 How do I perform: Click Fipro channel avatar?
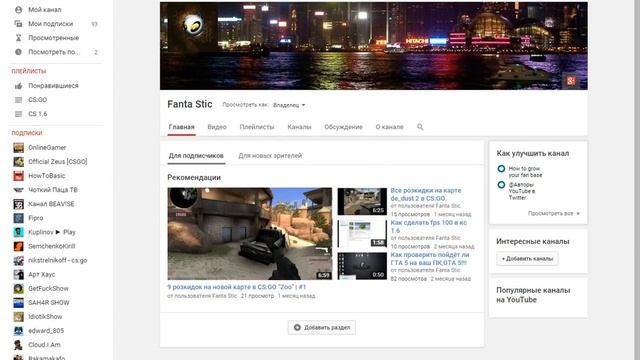[x=18, y=218]
